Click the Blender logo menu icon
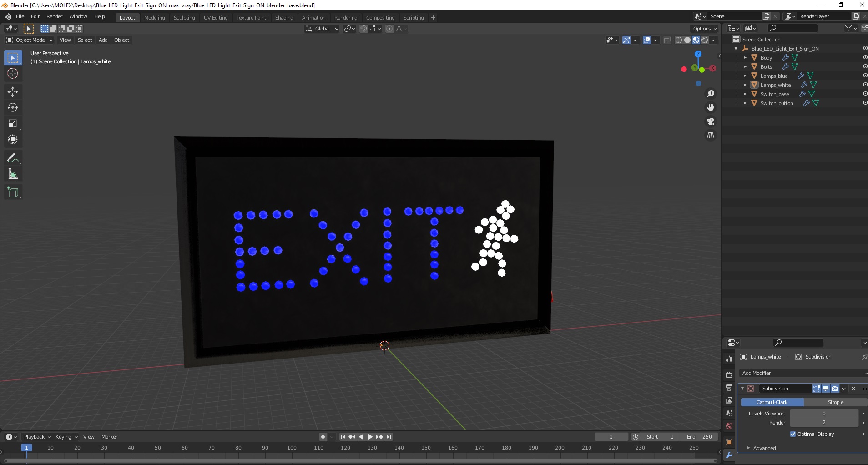The width and height of the screenshot is (868, 465). [8, 16]
